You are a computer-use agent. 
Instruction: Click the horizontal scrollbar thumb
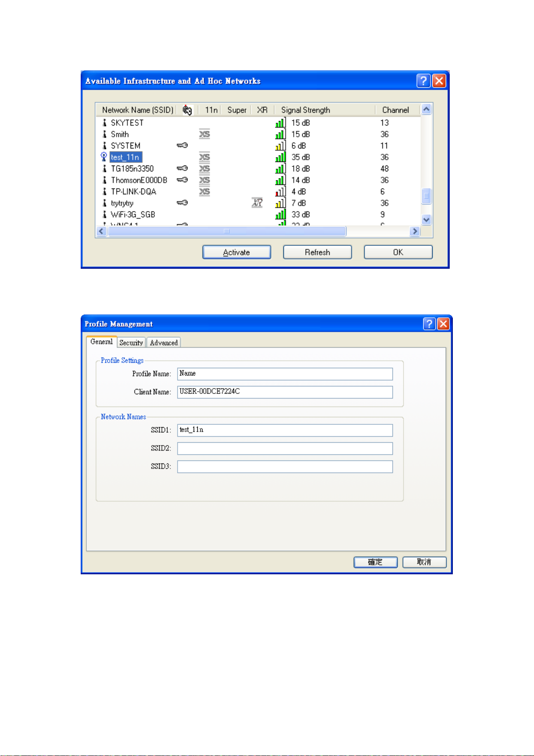point(227,231)
